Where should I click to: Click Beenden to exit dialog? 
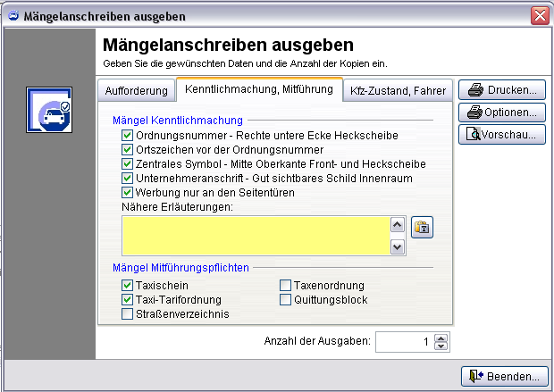tap(504, 376)
